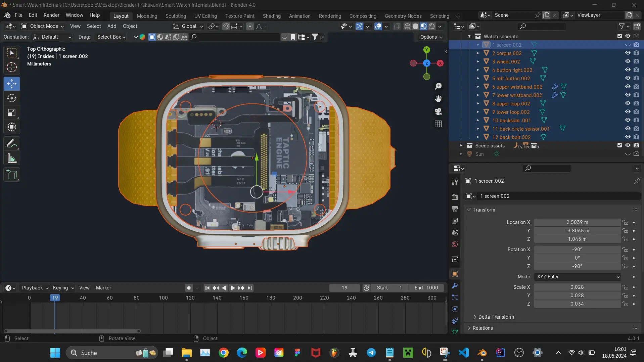Screen dimensions: 644x362
Task: Hide 2 corpus.002 in viewport
Action: tap(628, 53)
